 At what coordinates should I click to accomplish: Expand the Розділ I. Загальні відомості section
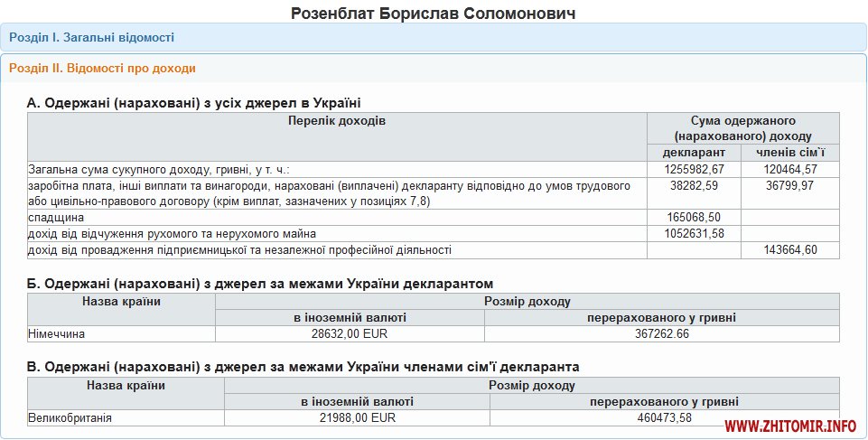[x=92, y=37]
